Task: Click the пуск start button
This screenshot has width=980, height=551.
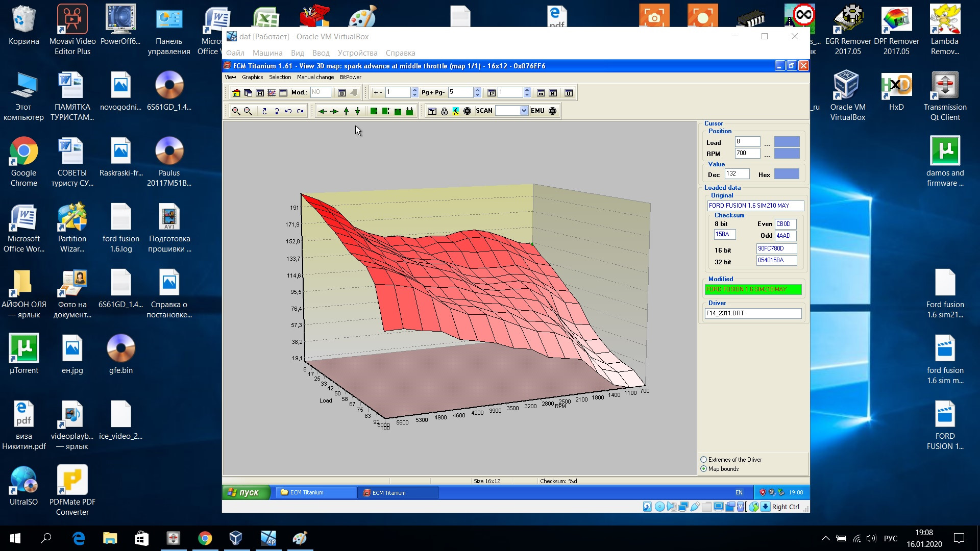Action: [244, 492]
